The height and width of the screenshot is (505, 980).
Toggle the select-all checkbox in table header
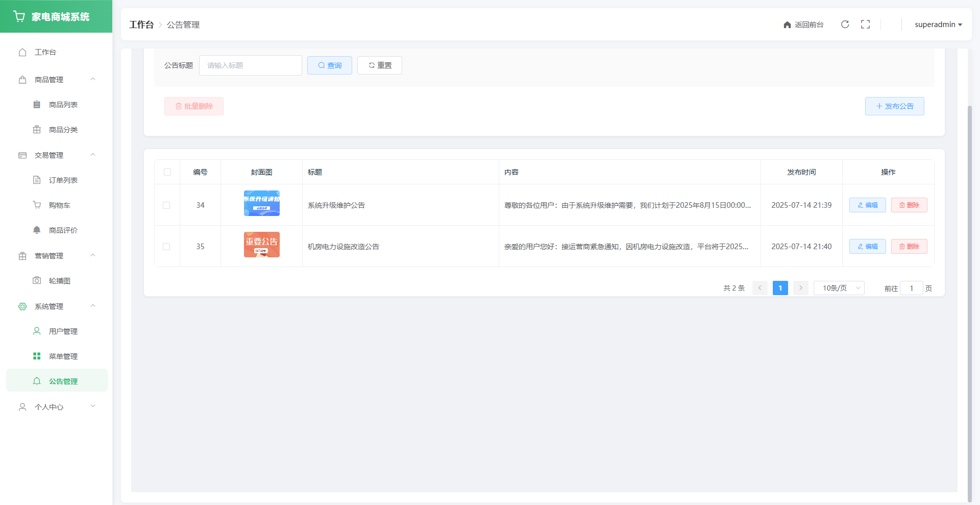point(167,172)
